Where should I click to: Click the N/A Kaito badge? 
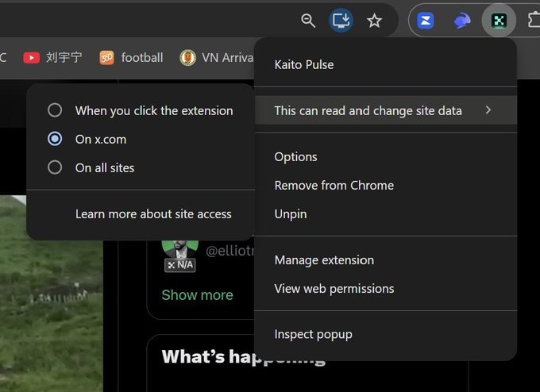pyautogui.click(x=180, y=265)
